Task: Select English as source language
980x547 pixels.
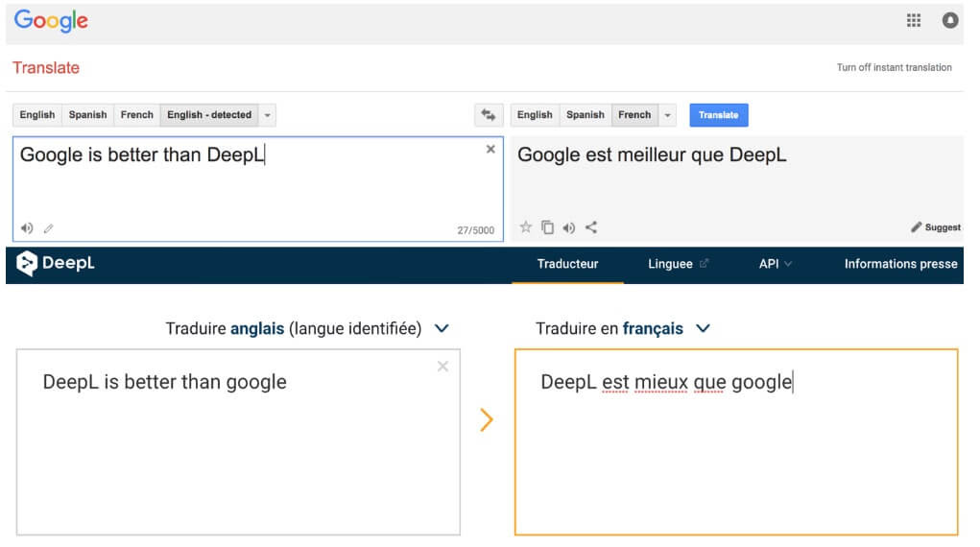Action: tap(37, 115)
